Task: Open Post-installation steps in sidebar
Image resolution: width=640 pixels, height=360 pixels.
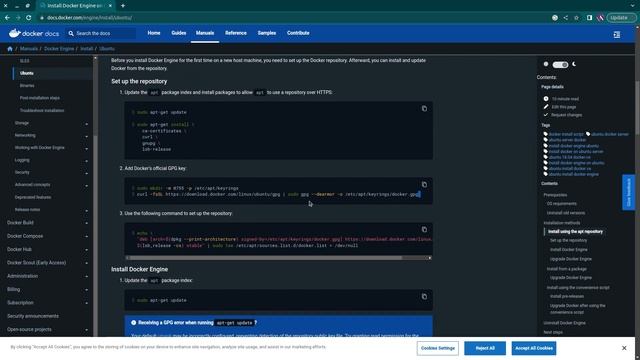Action: pyautogui.click(x=40, y=98)
